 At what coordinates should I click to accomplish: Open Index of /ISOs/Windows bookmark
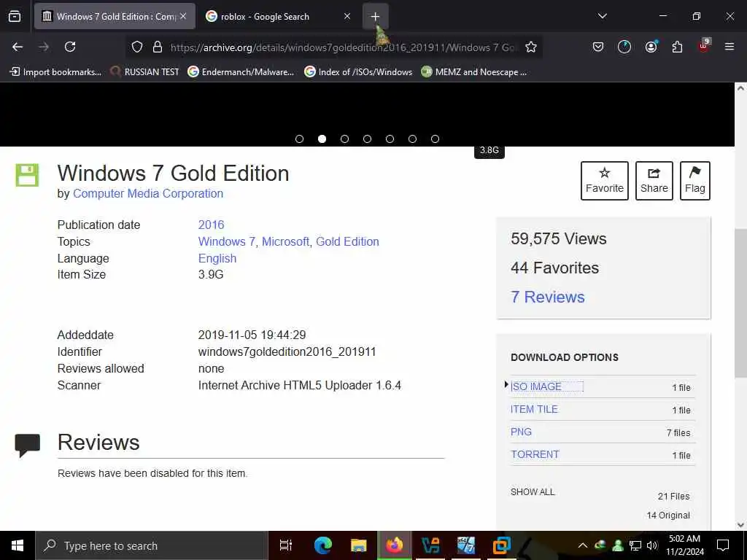tap(358, 72)
